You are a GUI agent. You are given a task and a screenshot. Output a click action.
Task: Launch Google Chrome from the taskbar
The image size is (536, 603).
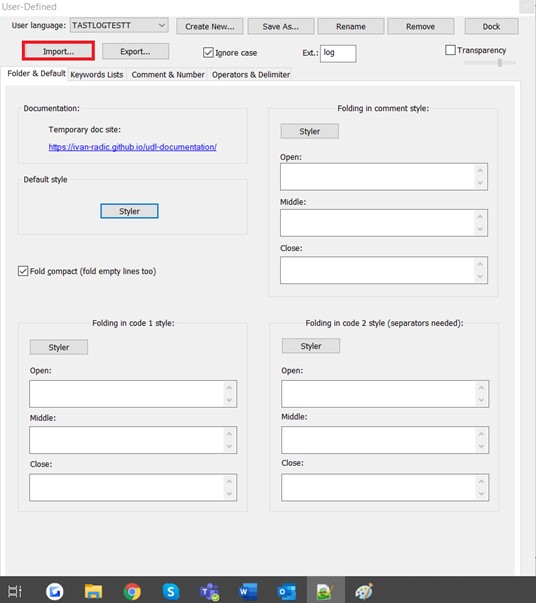(x=132, y=591)
